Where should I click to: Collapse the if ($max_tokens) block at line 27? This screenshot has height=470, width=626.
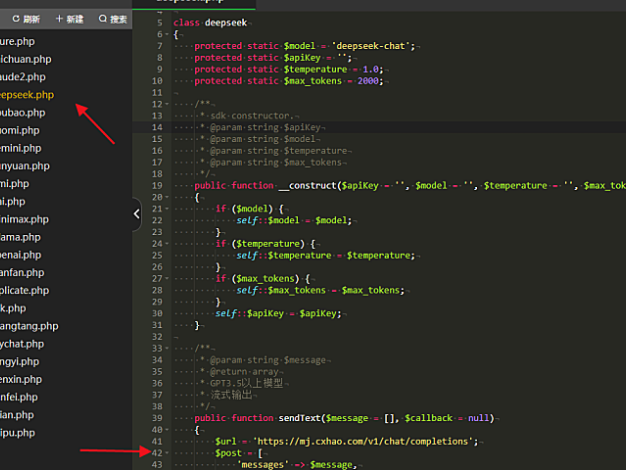tap(167, 279)
